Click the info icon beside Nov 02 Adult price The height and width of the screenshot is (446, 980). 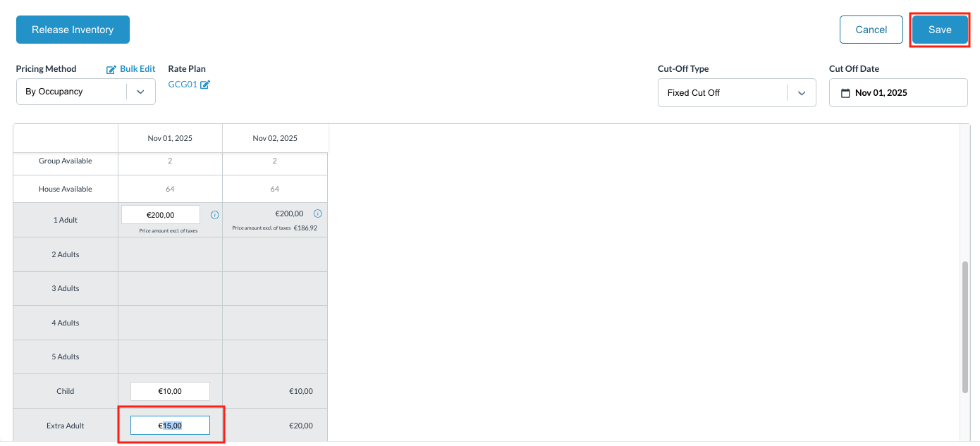[x=318, y=213]
